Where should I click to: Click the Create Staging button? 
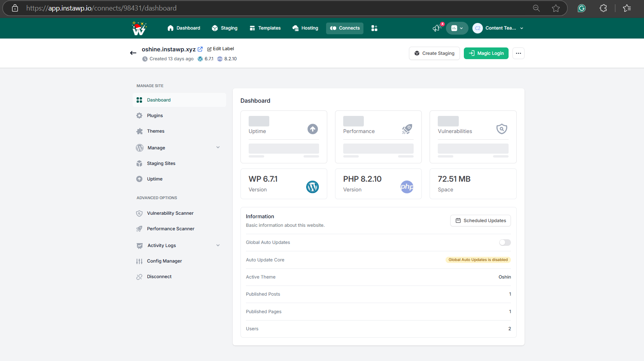(x=434, y=53)
